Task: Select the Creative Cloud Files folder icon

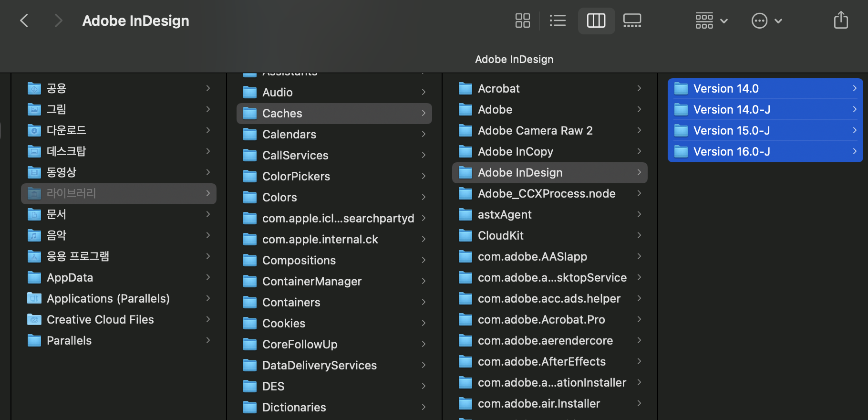Action: (34, 319)
